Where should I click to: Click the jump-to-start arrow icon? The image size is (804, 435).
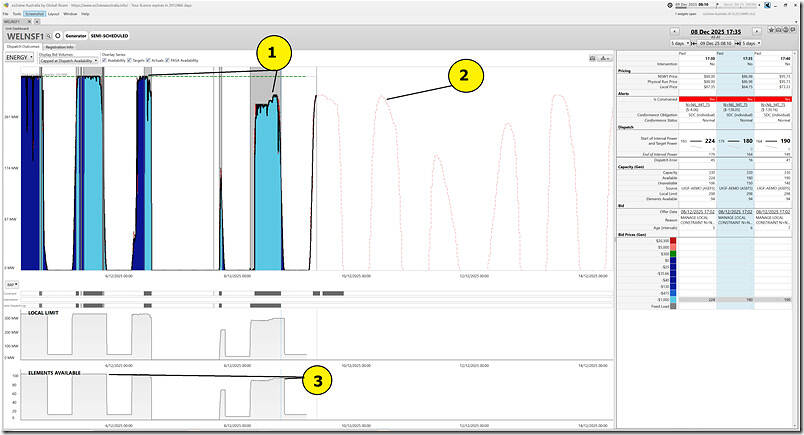click(694, 43)
